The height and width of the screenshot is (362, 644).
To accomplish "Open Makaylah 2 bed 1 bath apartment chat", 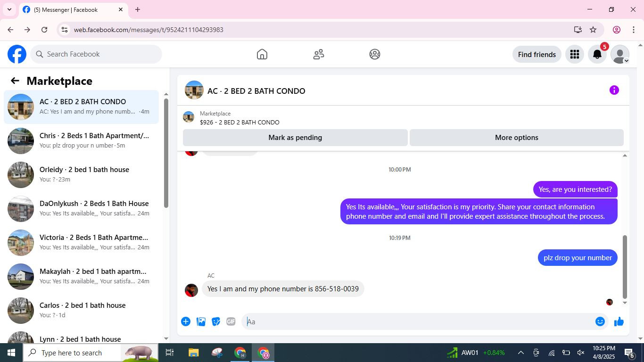I will 81,276.
